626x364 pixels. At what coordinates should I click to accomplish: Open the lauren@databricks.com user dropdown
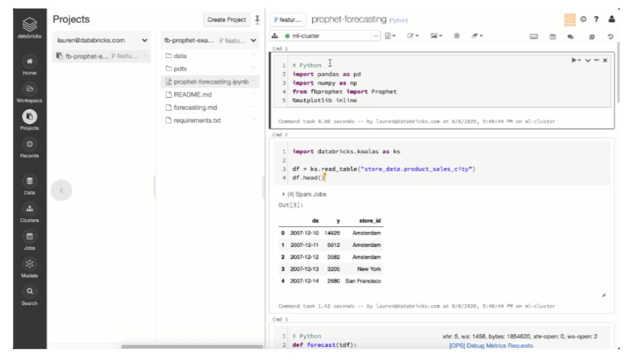point(102,40)
